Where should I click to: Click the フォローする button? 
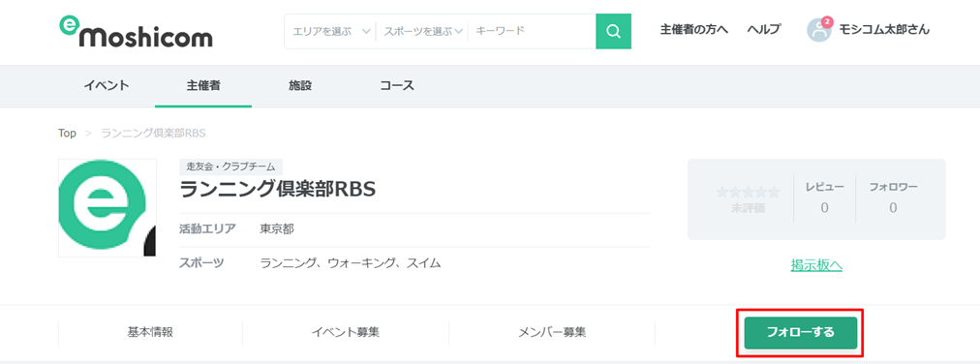pos(800,333)
